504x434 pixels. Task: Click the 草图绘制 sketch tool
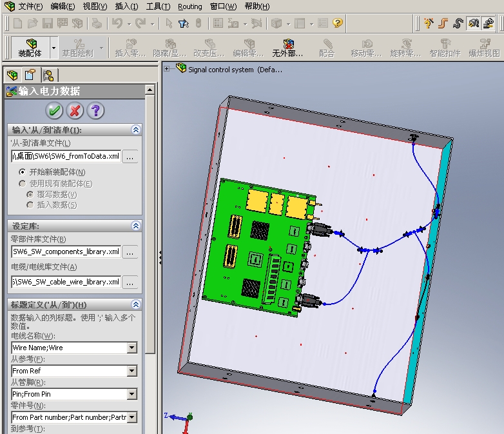point(78,48)
